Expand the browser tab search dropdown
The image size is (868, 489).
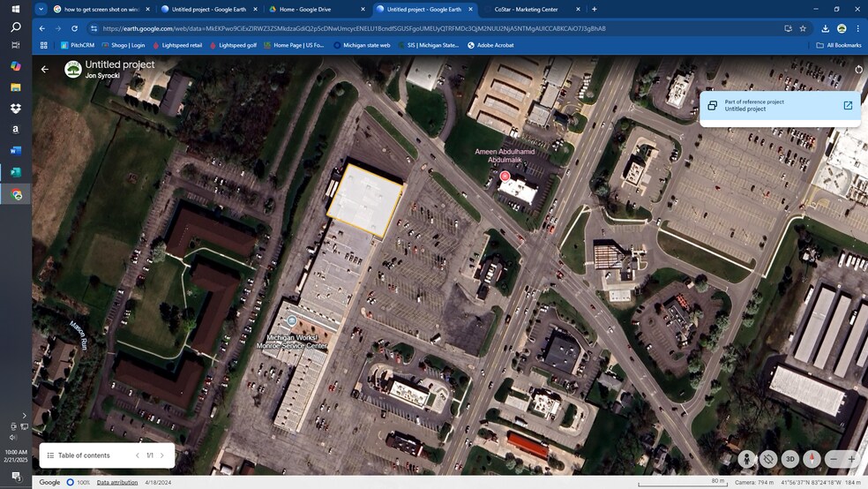41,9
